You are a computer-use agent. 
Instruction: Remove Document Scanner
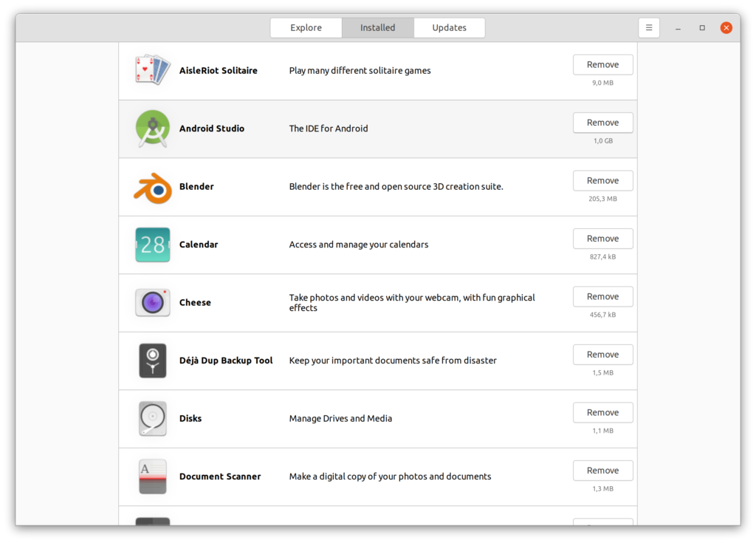602,470
